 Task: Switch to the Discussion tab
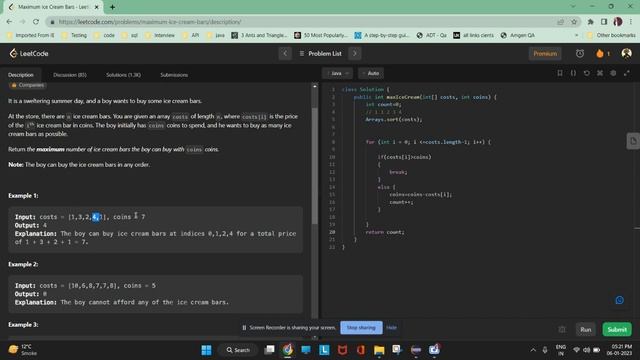click(x=70, y=75)
